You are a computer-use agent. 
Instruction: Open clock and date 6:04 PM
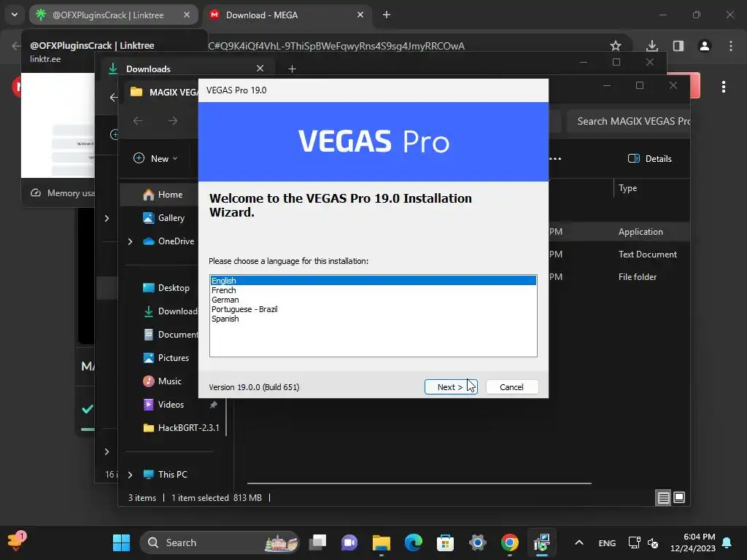(x=693, y=542)
